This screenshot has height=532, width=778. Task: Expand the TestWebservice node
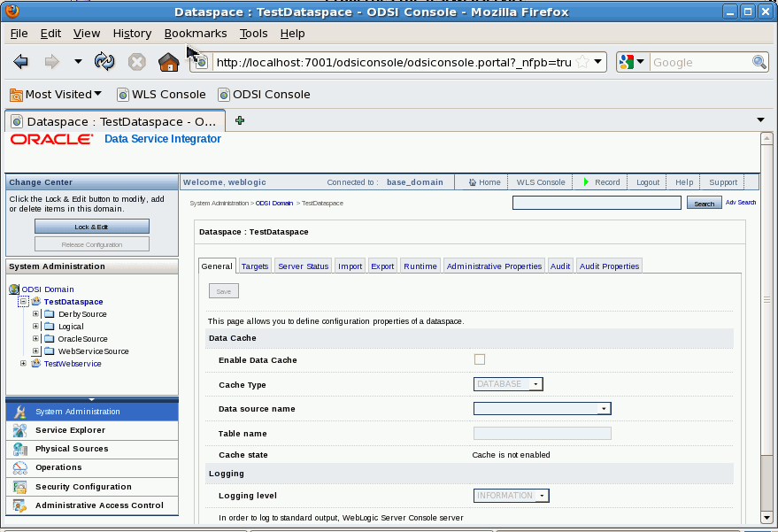23,363
